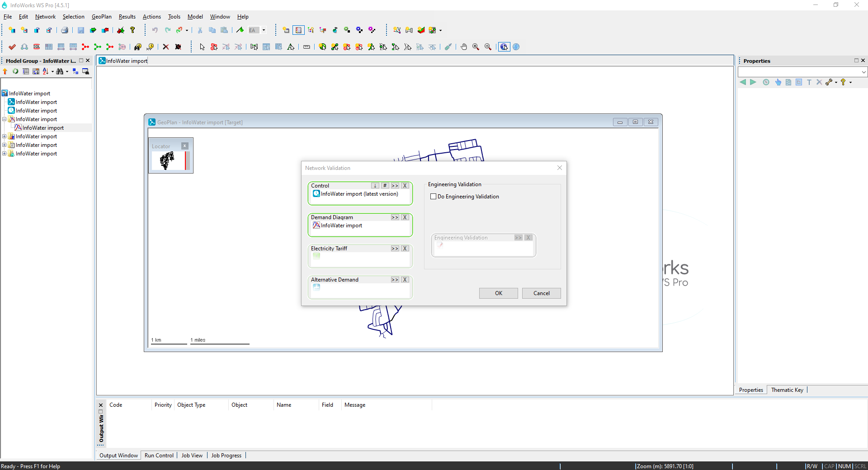Switch to the Job Progress tab
The height and width of the screenshot is (470, 868).
[x=226, y=455]
